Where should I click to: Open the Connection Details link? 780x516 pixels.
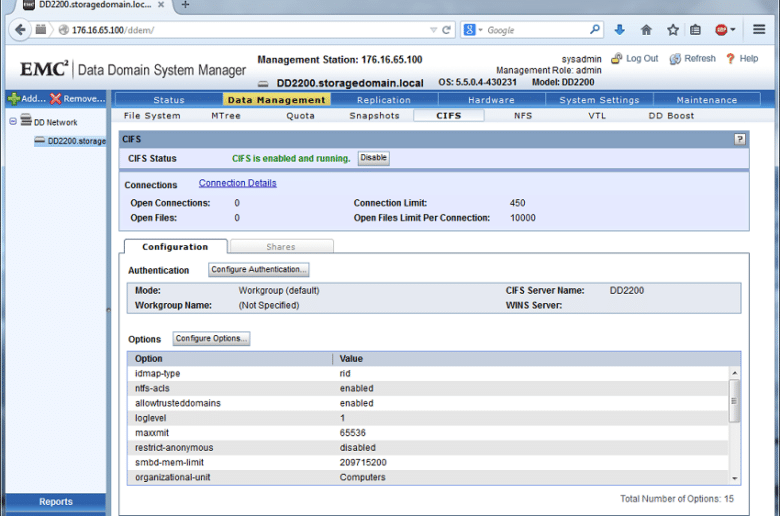(x=237, y=183)
